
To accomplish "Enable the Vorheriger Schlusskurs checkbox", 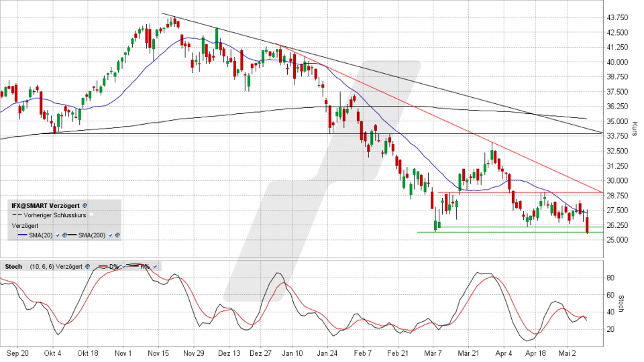I will pyautogui.click(x=91, y=215).
